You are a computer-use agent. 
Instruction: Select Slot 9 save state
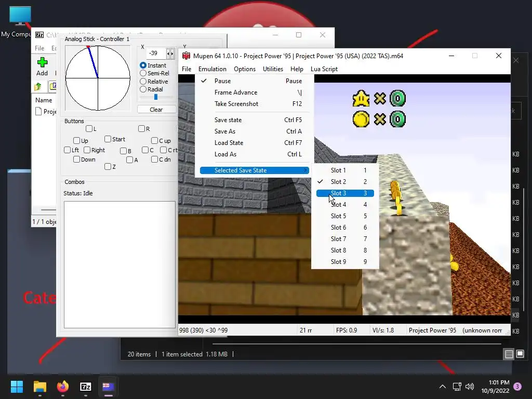click(345, 262)
